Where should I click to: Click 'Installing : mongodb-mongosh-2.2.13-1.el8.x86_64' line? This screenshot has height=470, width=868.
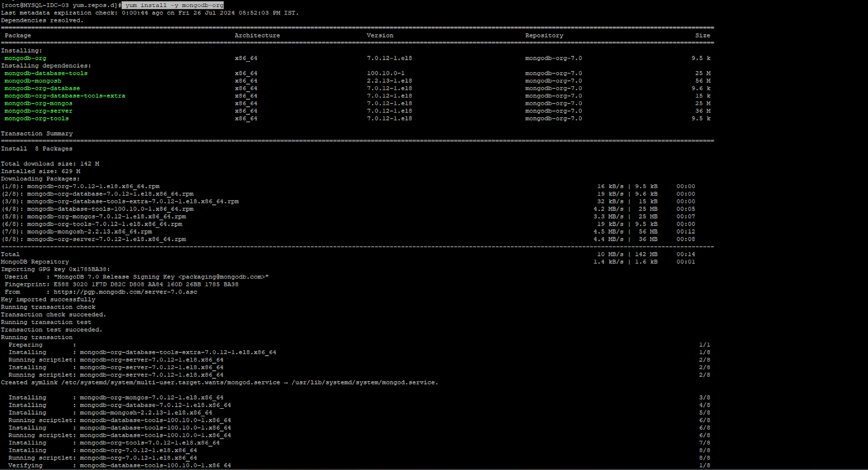(110, 413)
